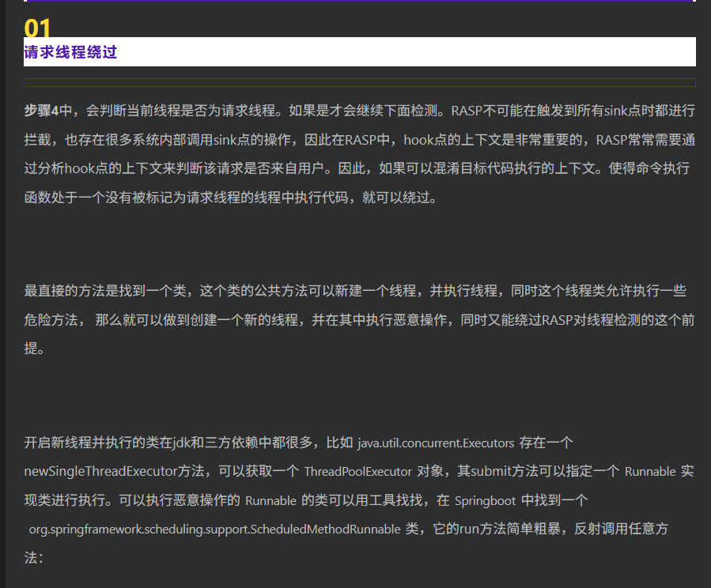The width and height of the screenshot is (711, 588).
Task: Click the line starting "过分析hook点的上下文"
Action: pyautogui.click(x=357, y=168)
